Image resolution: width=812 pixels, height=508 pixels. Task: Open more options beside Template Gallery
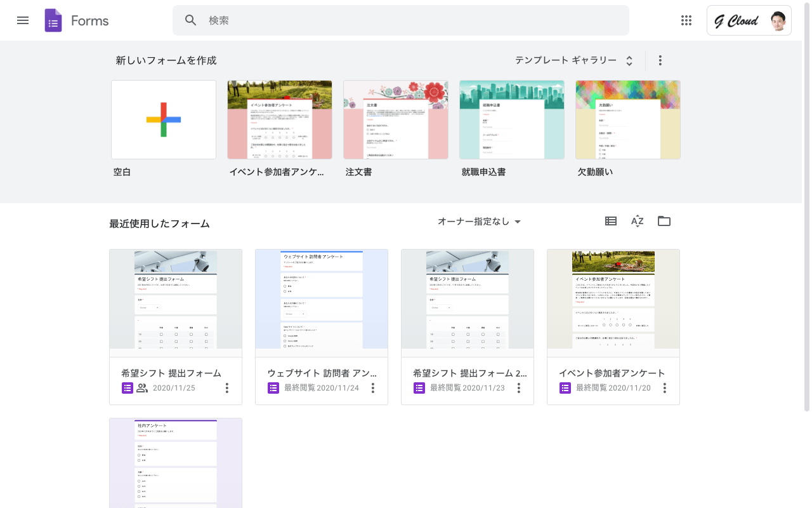pyautogui.click(x=660, y=60)
